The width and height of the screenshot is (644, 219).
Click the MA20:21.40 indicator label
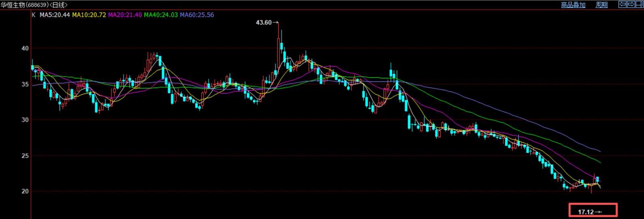tap(125, 15)
